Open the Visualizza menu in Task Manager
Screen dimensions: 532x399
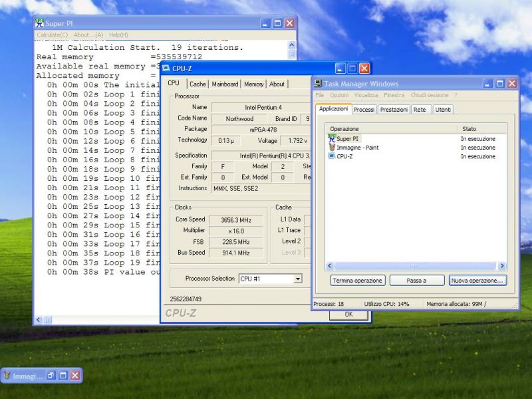[366, 95]
